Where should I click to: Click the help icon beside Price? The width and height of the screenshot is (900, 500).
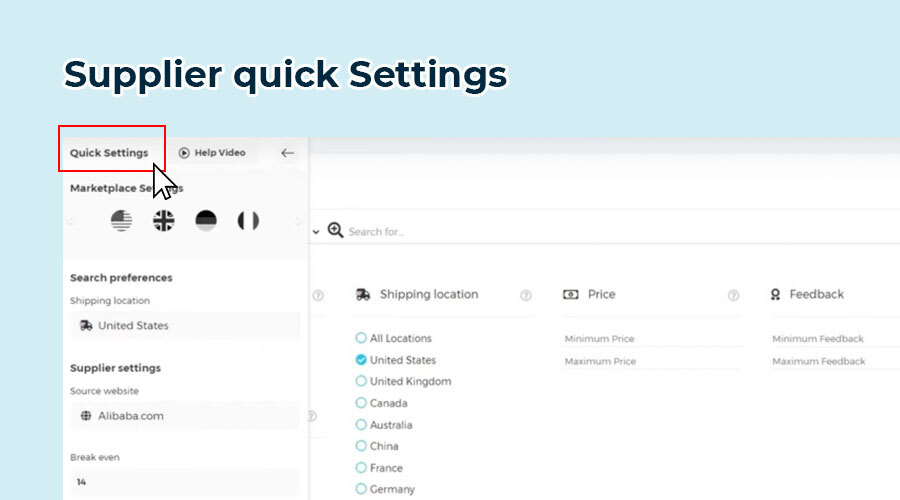pos(733,295)
